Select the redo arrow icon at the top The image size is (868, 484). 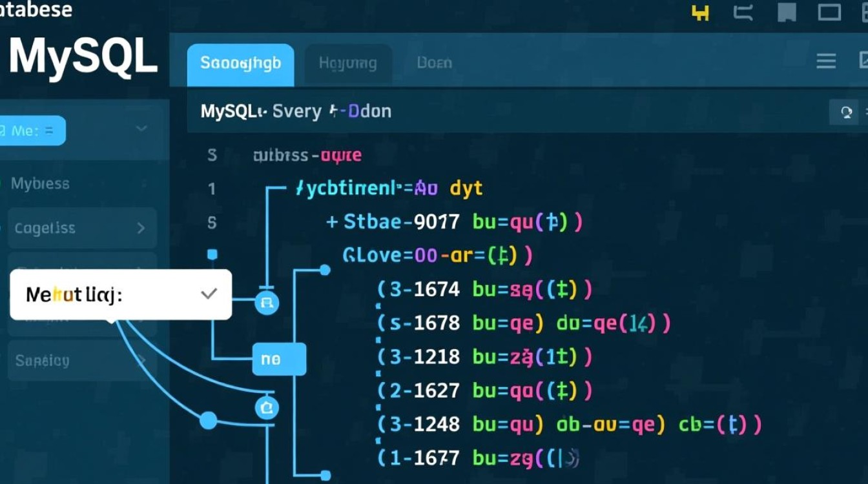tap(743, 11)
